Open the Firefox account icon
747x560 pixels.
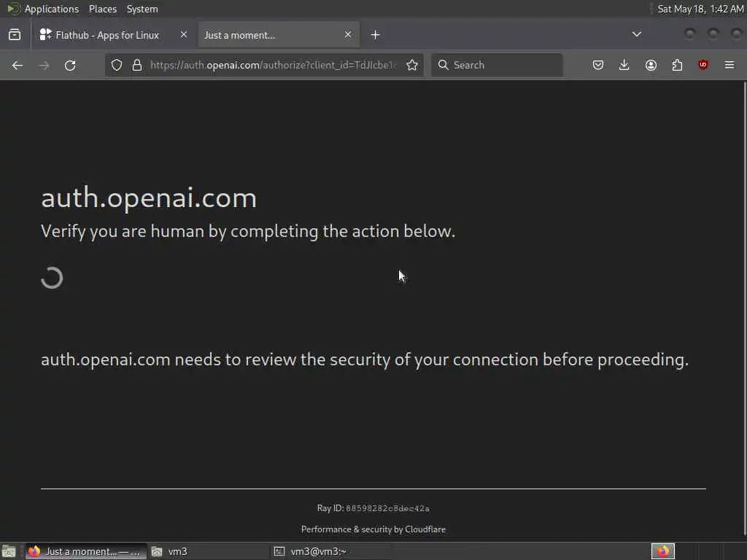click(x=651, y=65)
